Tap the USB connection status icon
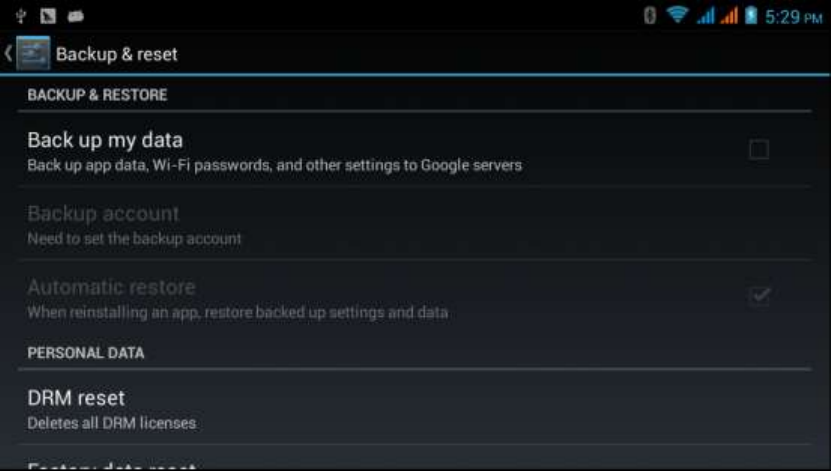 21,16
